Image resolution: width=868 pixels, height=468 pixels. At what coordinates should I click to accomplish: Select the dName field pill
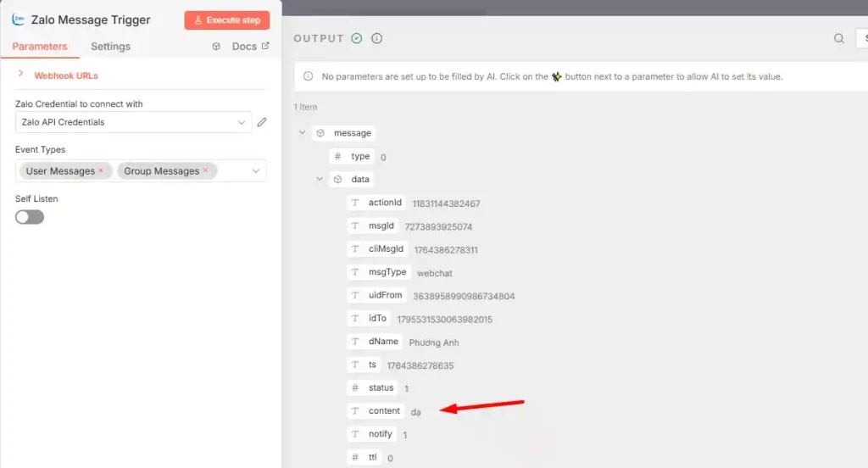coord(376,342)
